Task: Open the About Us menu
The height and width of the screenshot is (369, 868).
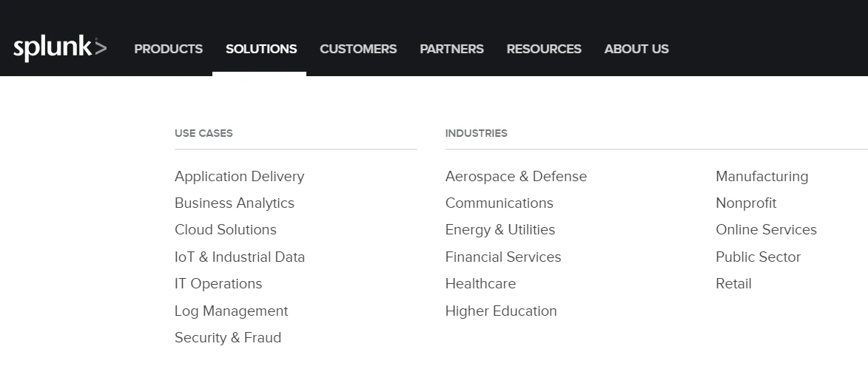Action: [x=636, y=49]
